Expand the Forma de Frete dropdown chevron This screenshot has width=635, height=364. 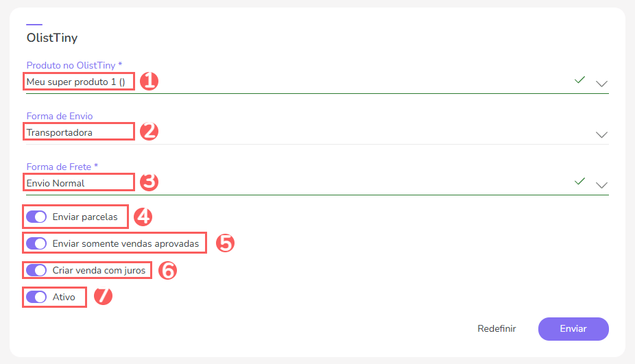[x=601, y=185]
